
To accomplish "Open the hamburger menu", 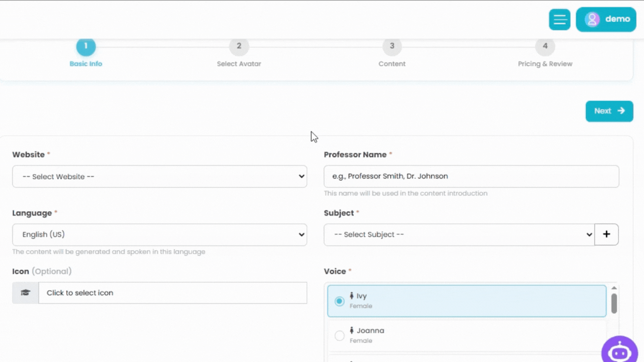I will click(559, 19).
